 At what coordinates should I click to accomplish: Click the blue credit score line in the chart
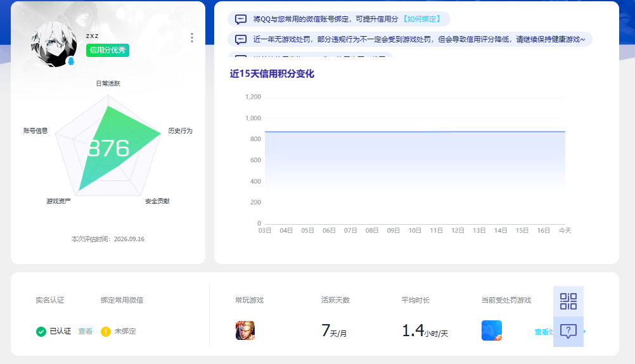[415, 132]
